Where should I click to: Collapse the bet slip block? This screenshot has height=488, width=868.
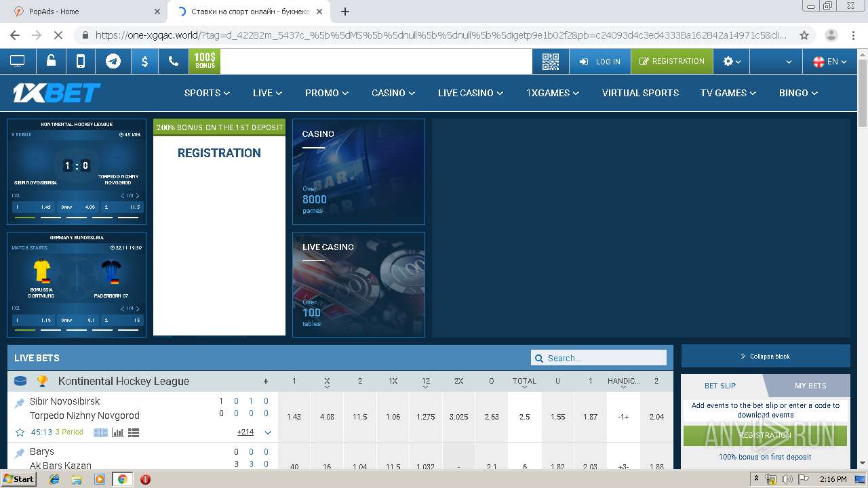(x=766, y=356)
